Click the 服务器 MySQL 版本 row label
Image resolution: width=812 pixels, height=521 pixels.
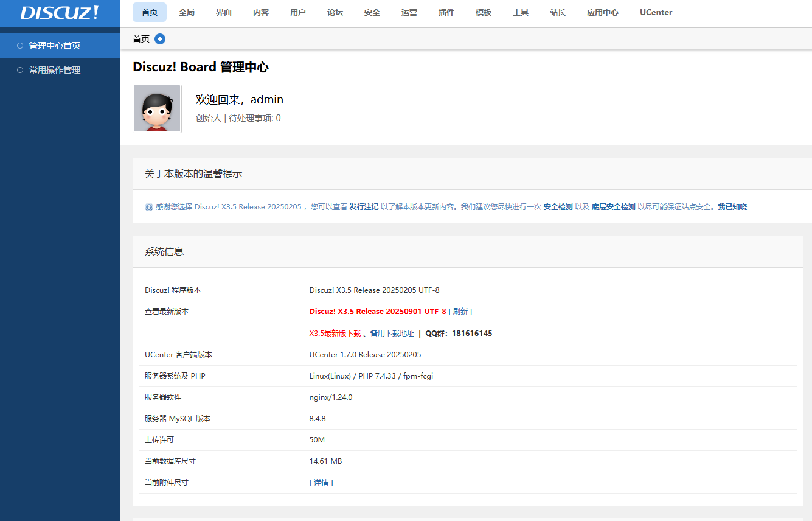point(178,419)
